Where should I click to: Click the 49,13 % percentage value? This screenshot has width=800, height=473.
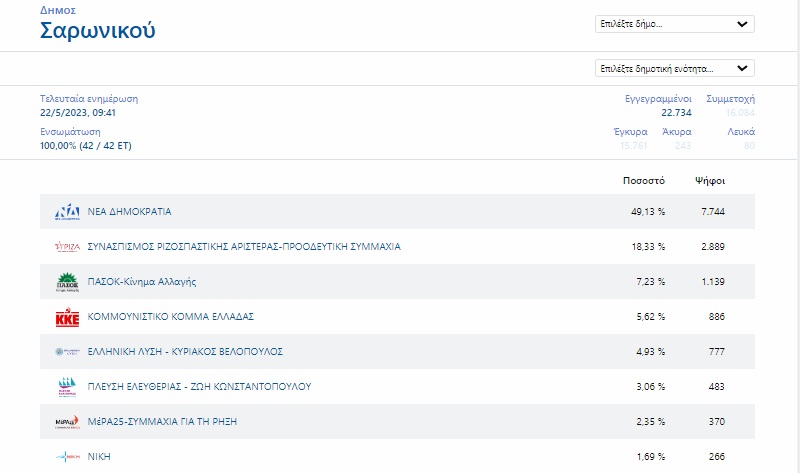pyautogui.click(x=648, y=212)
